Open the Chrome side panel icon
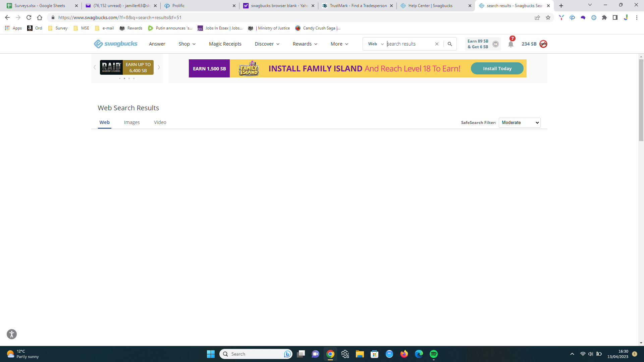 tap(615, 17)
